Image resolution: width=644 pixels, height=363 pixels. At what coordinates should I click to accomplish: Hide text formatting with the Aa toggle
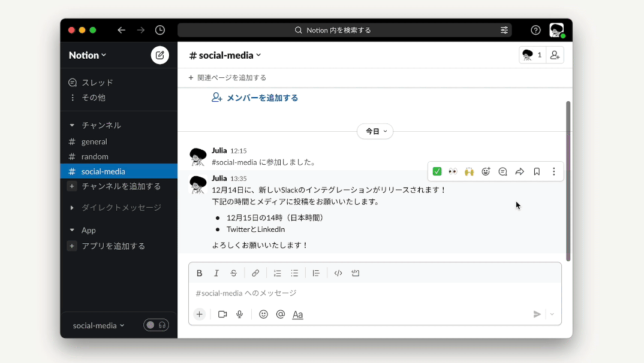click(297, 314)
